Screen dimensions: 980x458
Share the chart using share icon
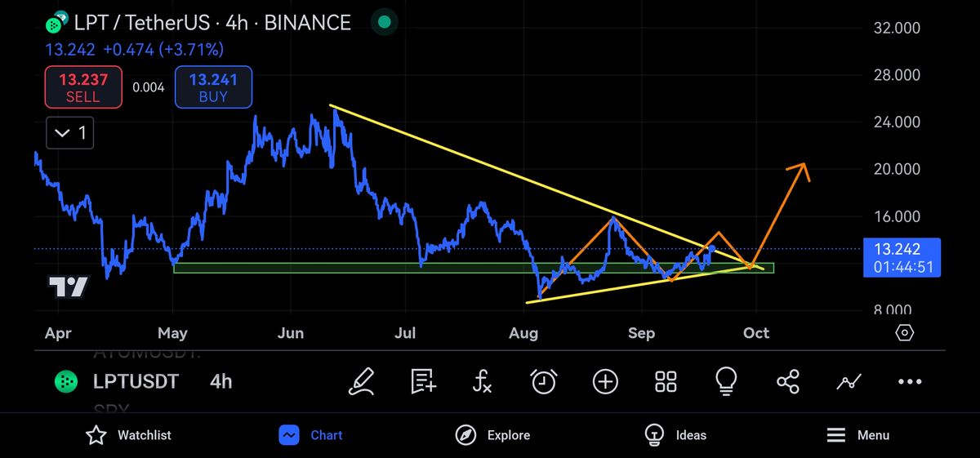pos(788,381)
